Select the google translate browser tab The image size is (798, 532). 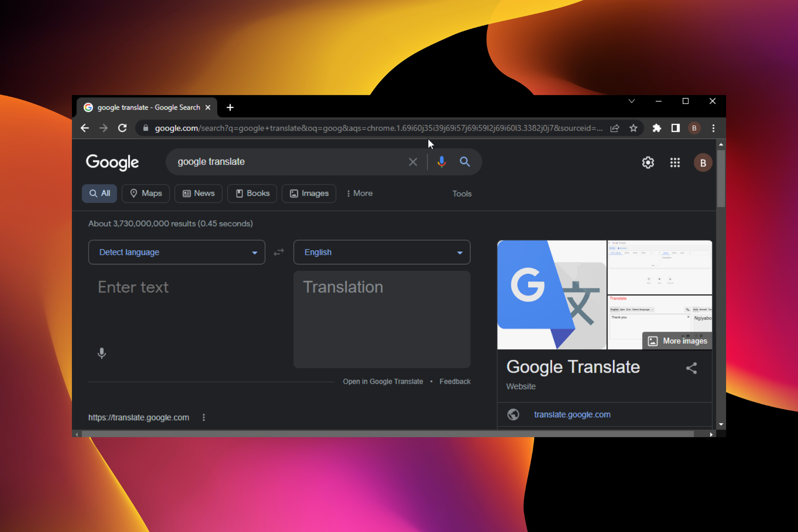pos(147,107)
